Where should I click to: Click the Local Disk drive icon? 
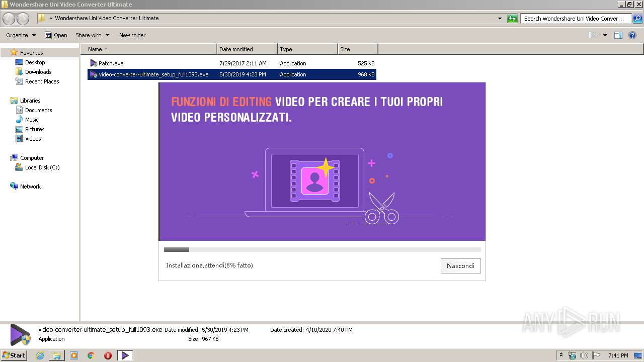19,167
